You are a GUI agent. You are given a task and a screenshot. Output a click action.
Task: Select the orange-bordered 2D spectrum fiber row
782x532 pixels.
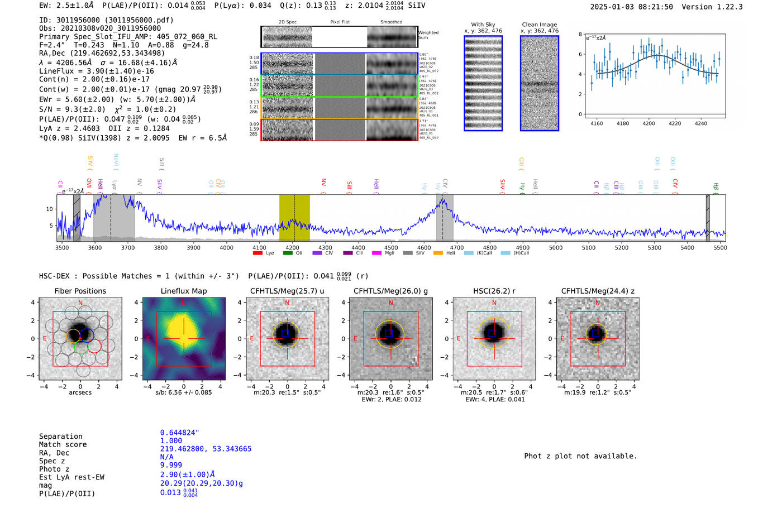339,108
